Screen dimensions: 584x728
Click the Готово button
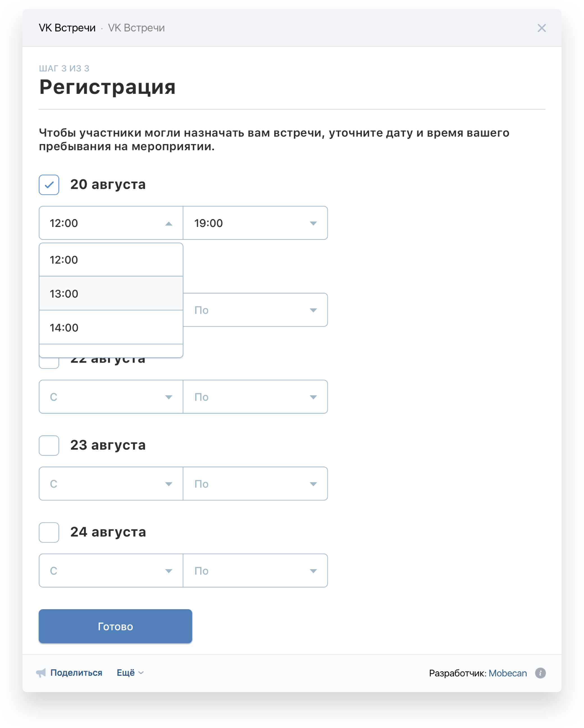click(x=115, y=626)
